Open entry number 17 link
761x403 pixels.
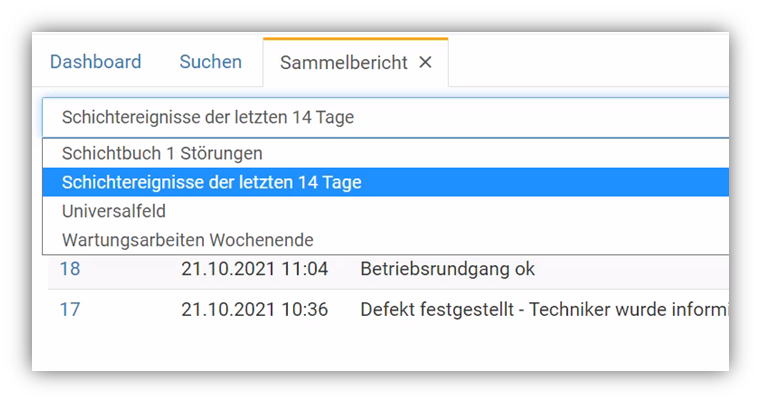pos(69,310)
